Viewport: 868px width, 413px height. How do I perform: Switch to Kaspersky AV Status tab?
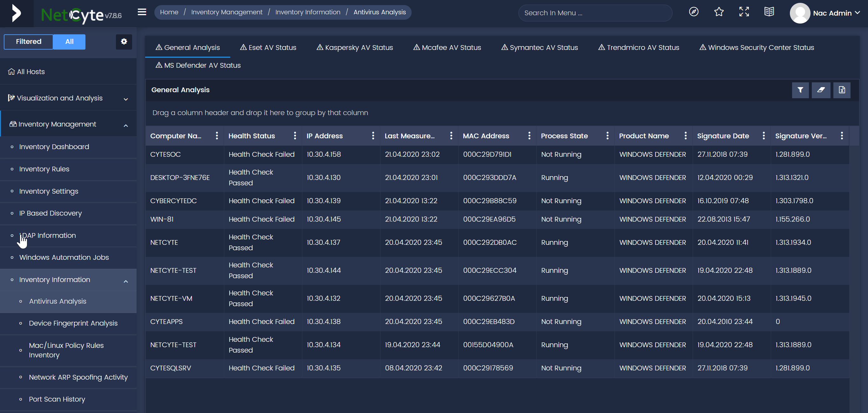355,48
